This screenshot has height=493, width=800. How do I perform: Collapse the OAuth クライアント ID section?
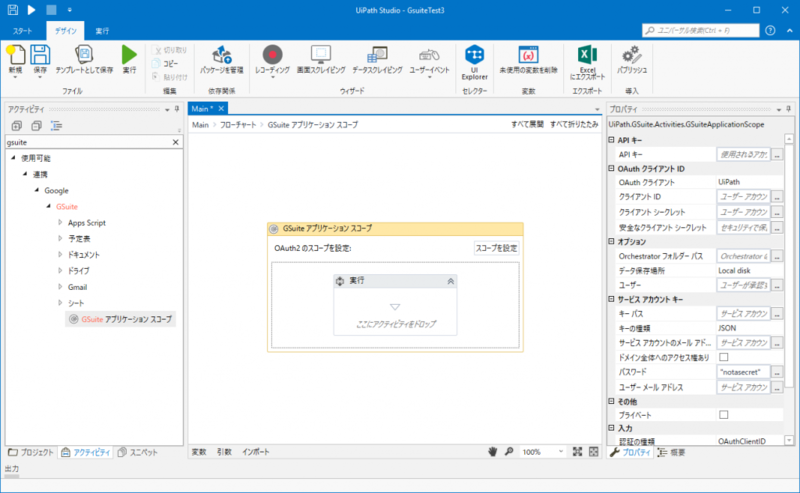(611, 168)
